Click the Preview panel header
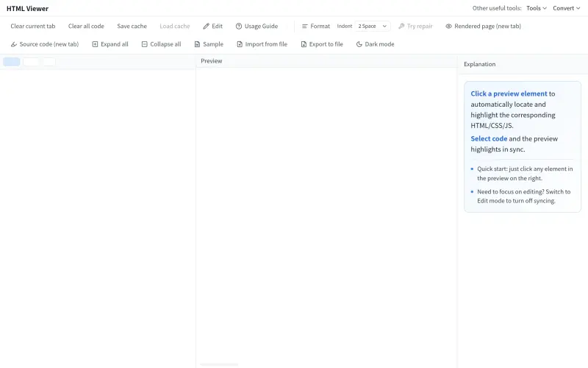 [212, 61]
